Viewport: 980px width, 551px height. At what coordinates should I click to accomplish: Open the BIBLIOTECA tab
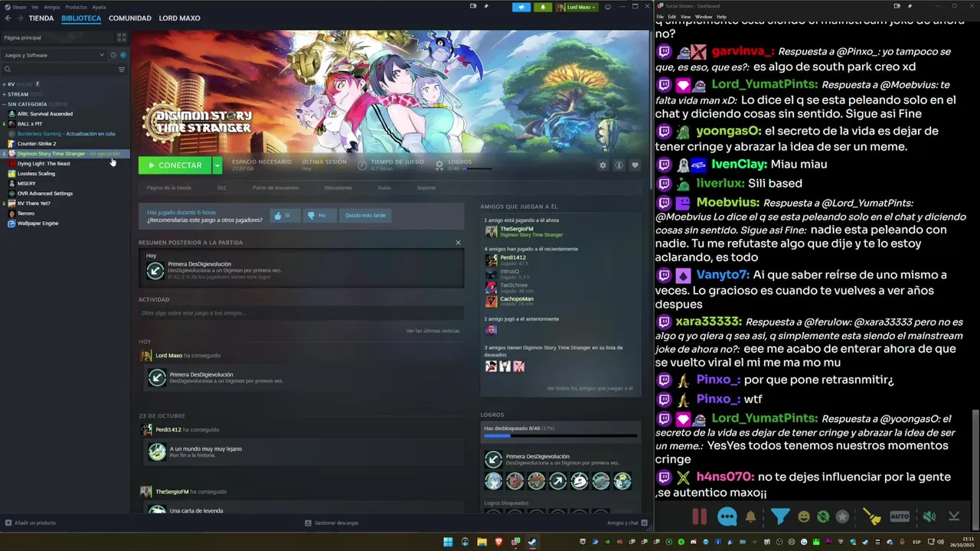[x=81, y=18]
